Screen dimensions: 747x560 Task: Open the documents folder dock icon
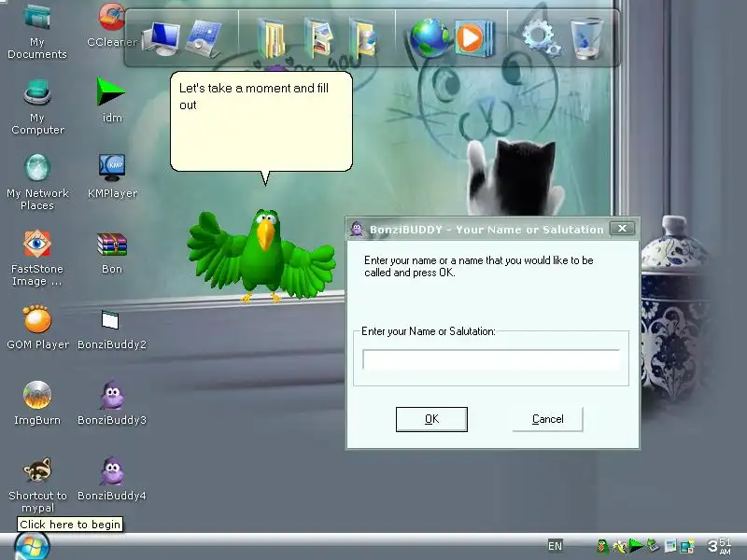[x=272, y=38]
